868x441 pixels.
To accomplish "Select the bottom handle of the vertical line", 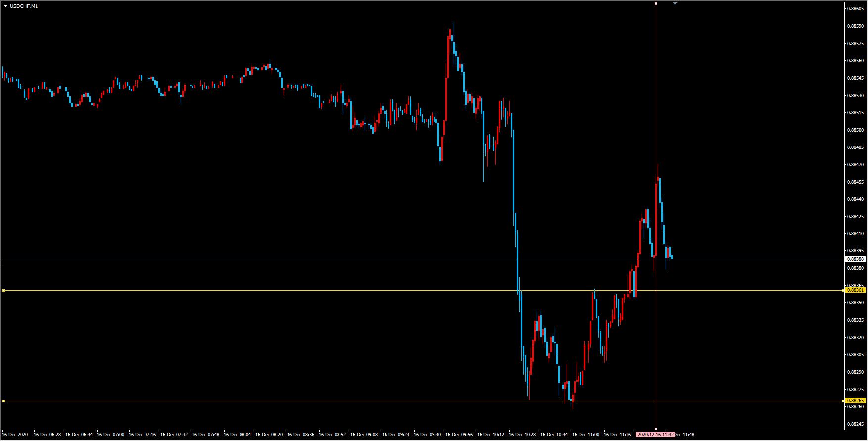I will [x=656, y=429].
